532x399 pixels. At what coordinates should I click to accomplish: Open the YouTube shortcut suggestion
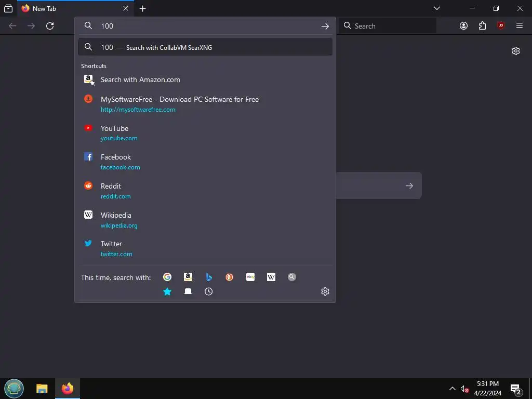pos(205,133)
